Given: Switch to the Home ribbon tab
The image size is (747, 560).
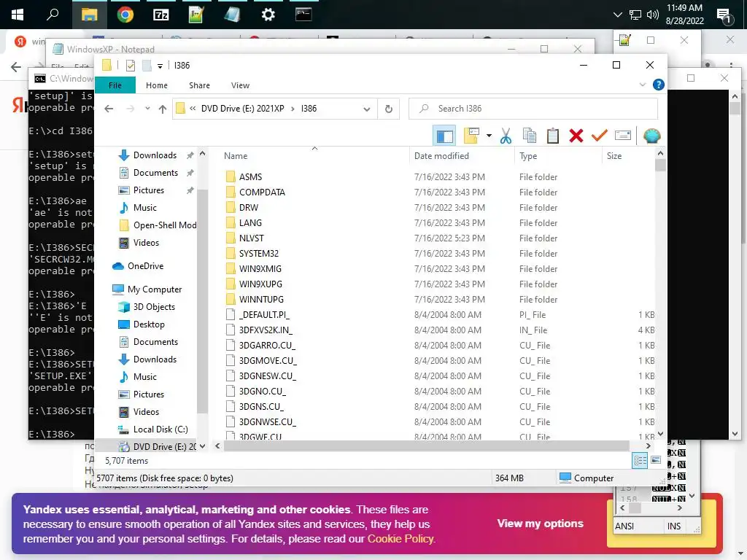Looking at the screenshot, I should point(157,85).
